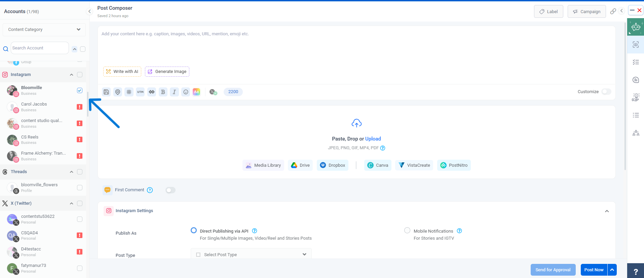Import media from Dropbox
This screenshot has width=644, height=278.
(332, 165)
